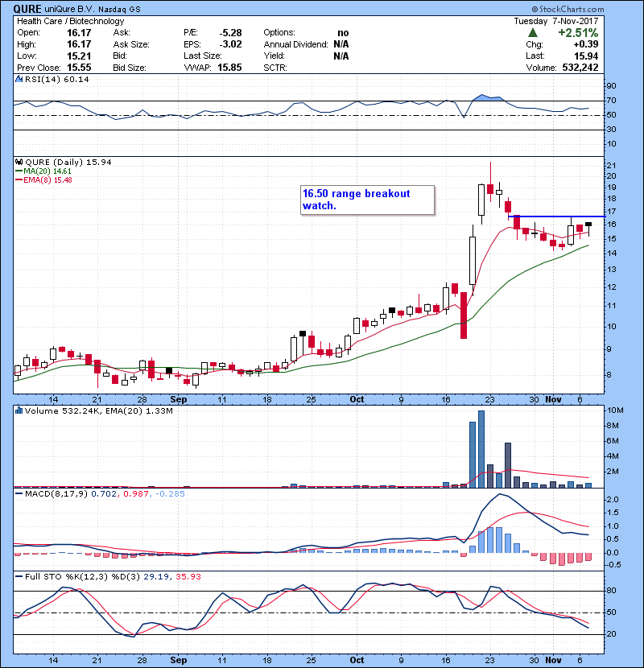Click the Chg value +0.39
The image size is (644, 668).
pos(586,44)
